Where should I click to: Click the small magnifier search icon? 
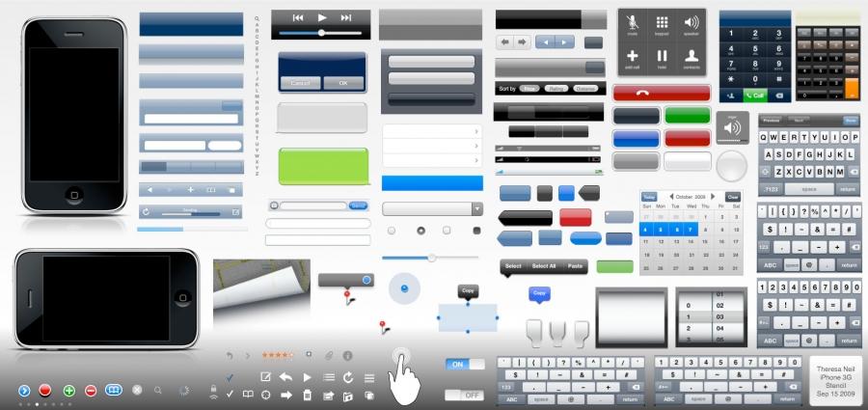click(158, 390)
